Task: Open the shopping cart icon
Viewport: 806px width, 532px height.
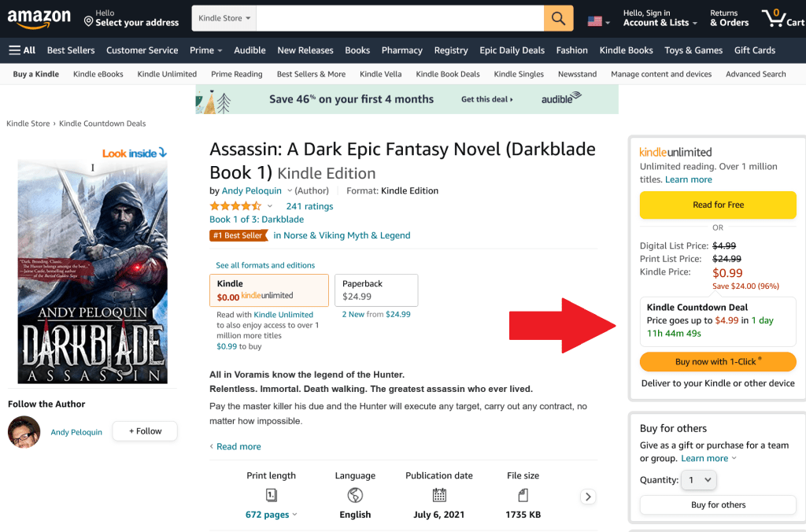Action: pyautogui.click(x=782, y=19)
